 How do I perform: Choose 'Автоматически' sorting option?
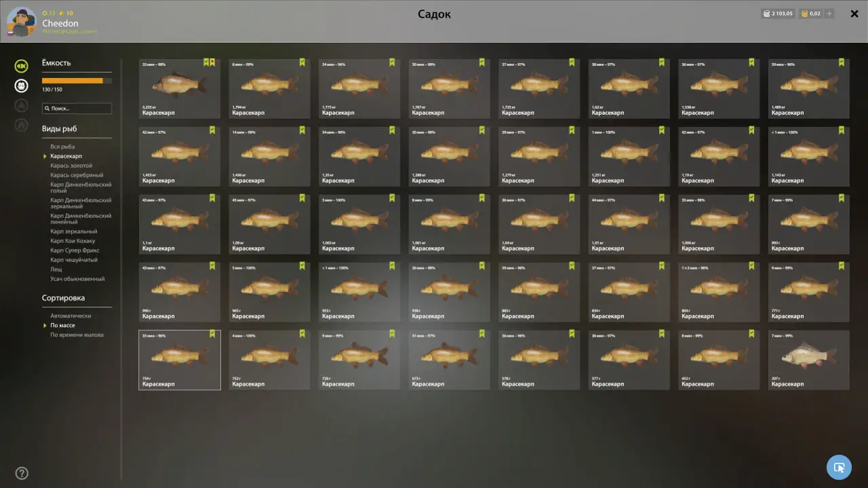71,316
